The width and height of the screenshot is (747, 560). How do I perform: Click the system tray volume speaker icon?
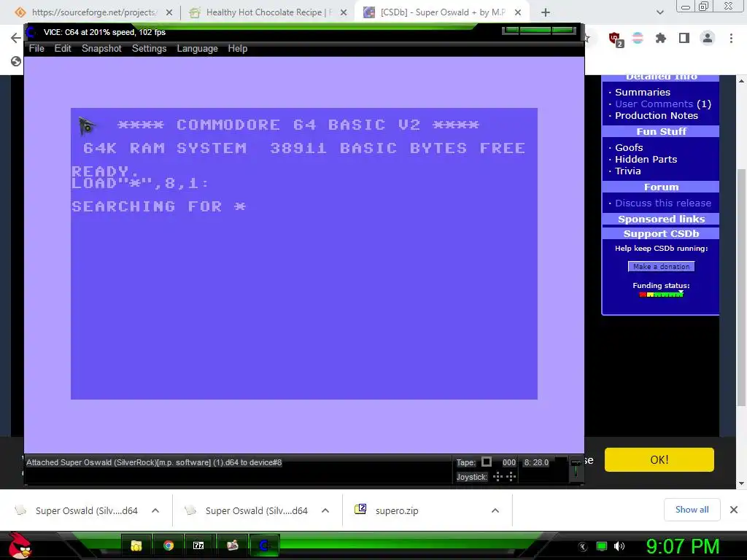point(619,546)
